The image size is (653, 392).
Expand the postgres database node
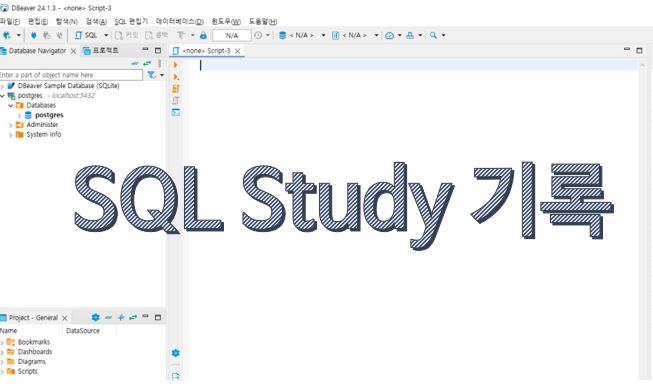(19, 115)
